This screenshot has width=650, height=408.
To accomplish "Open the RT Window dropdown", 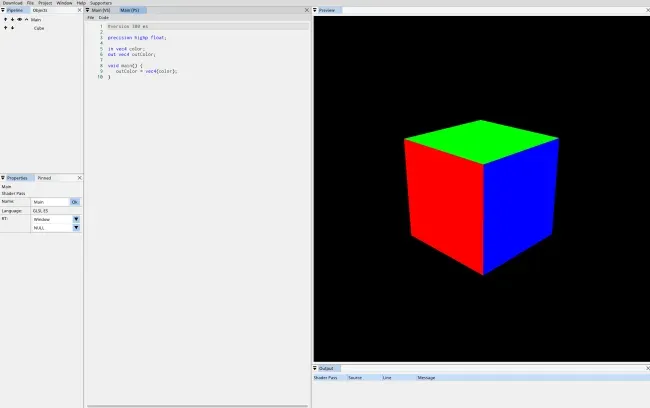I will (76, 219).
